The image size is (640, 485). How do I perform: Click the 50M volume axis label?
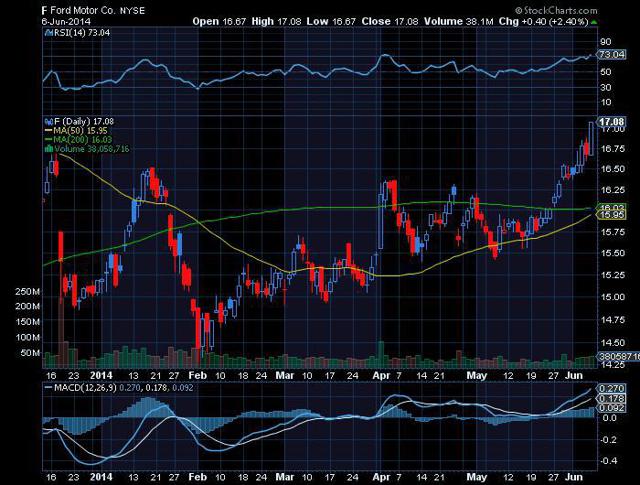point(30,352)
